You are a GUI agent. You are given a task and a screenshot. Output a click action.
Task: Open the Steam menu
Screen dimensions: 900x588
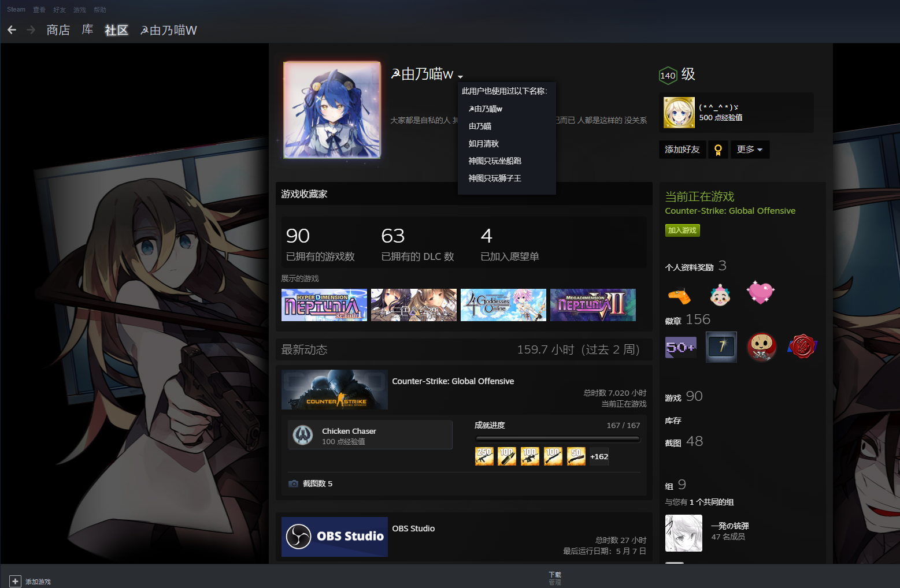pos(16,9)
